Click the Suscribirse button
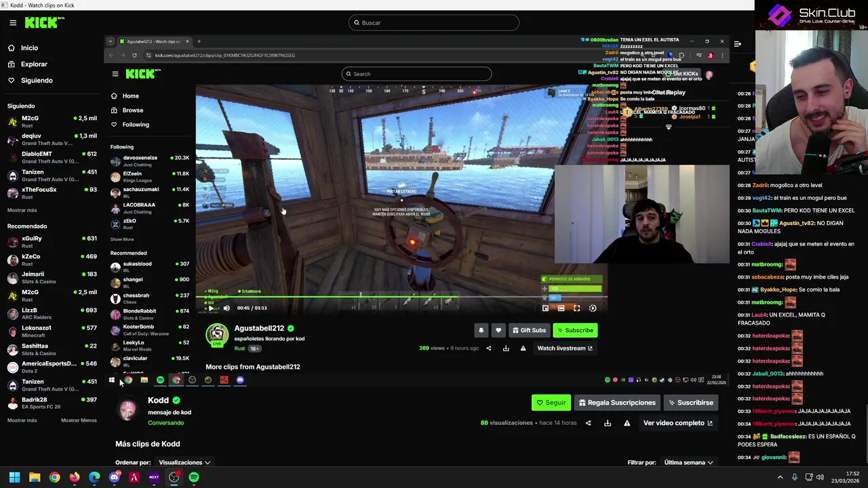Viewport: 868px width, 488px height. point(690,403)
